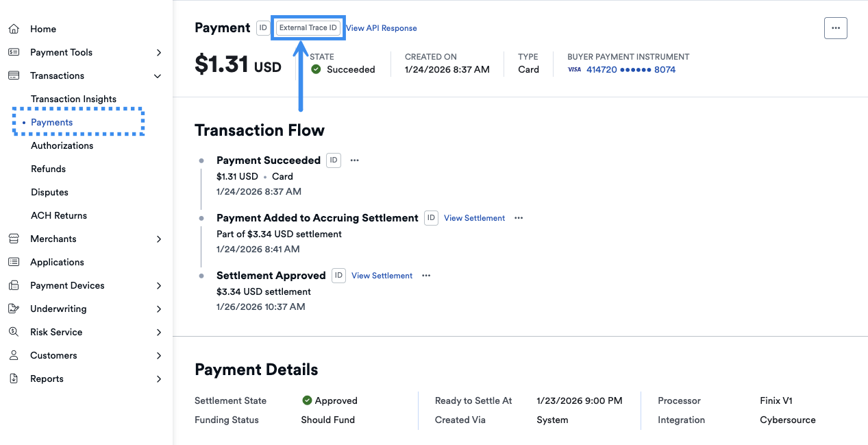Go to Disputes in sidebar

tap(49, 192)
